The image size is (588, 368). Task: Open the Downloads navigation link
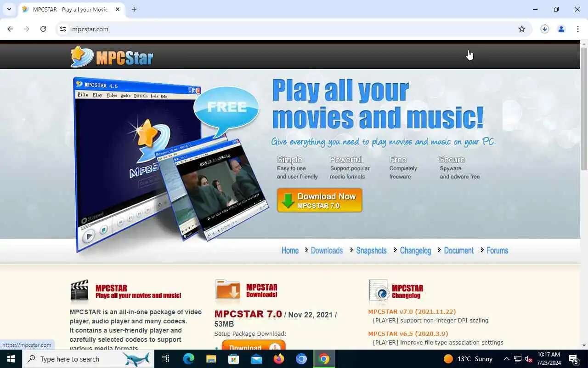click(x=327, y=251)
